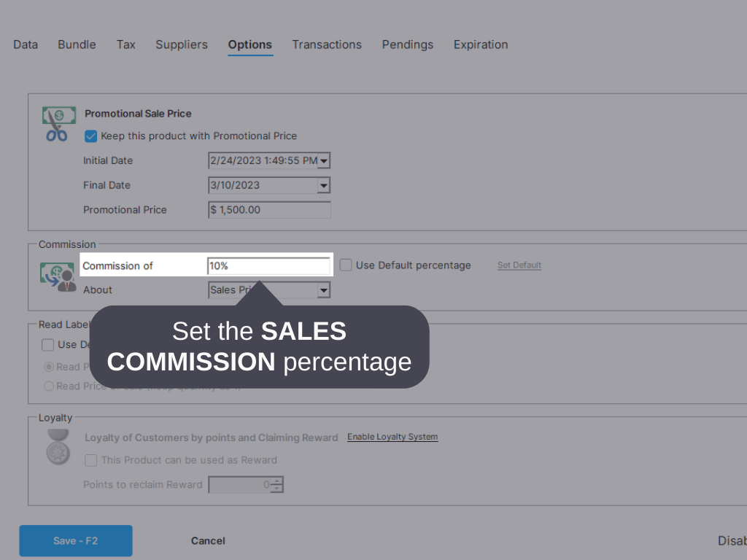This screenshot has width=747, height=560.
Task: Click the Final Date label
Action: (x=107, y=185)
